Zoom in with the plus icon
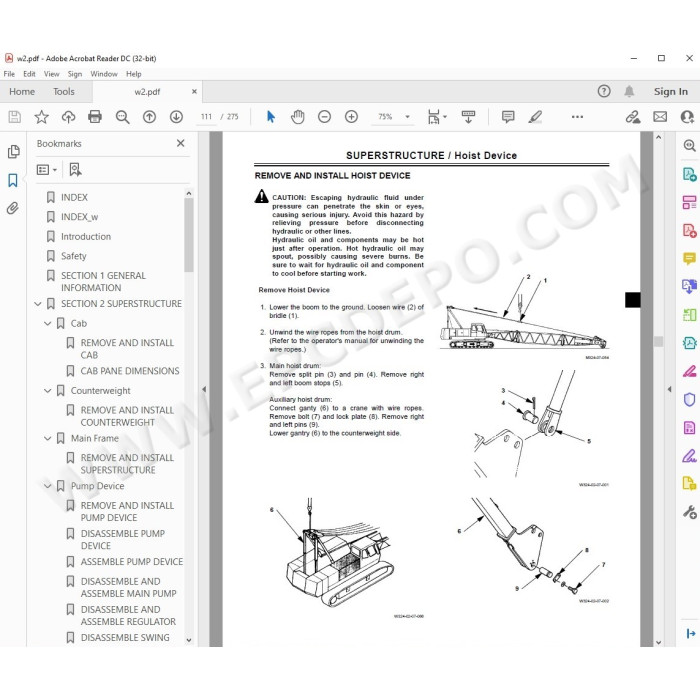Screen dimensions: 700x700 pos(351,117)
